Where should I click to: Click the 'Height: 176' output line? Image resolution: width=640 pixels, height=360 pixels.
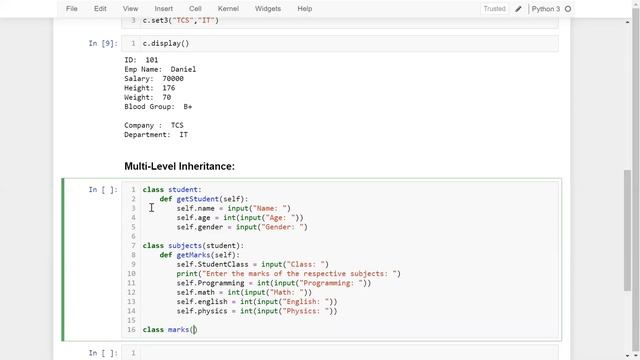click(149, 88)
